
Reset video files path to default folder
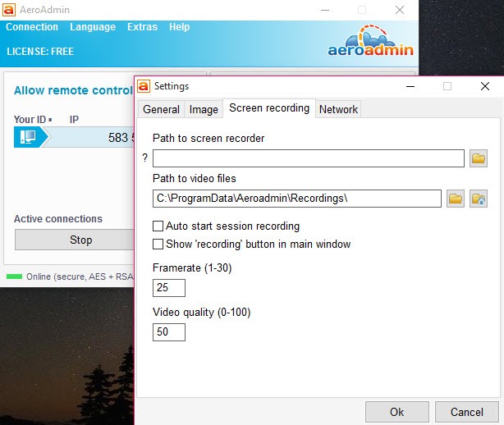click(479, 199)
